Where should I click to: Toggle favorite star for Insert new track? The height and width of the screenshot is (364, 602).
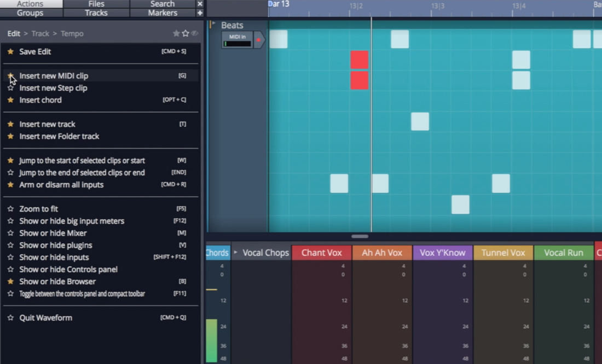(x=10, y=124)
